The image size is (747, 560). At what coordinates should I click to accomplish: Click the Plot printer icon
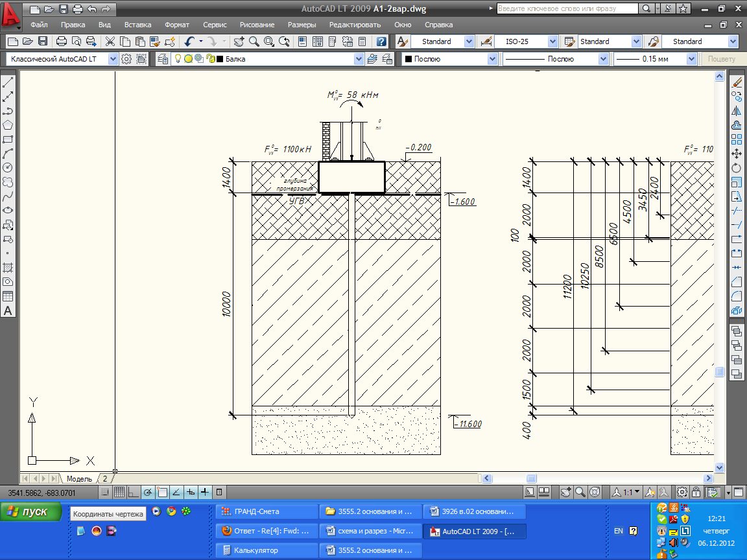click(61, 41)
